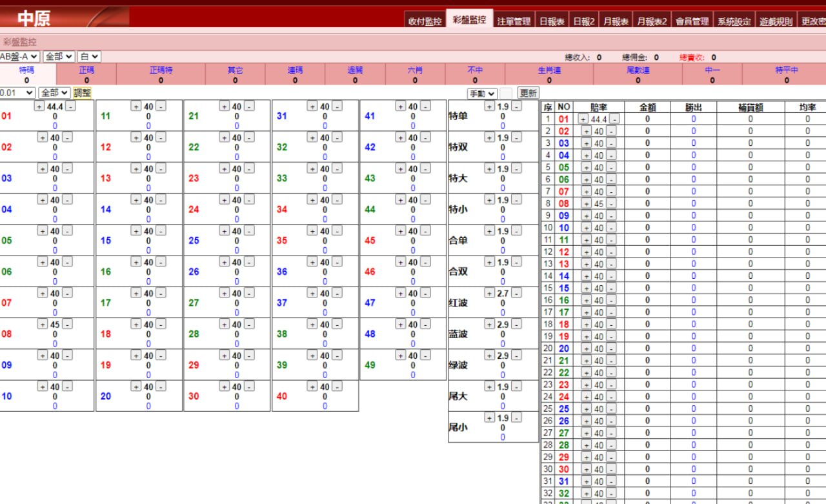Open the 會員管理 tab
Image resolution: width=826 pixels, height=504 pixels.
pyautogui.click(x=692, y=21)
